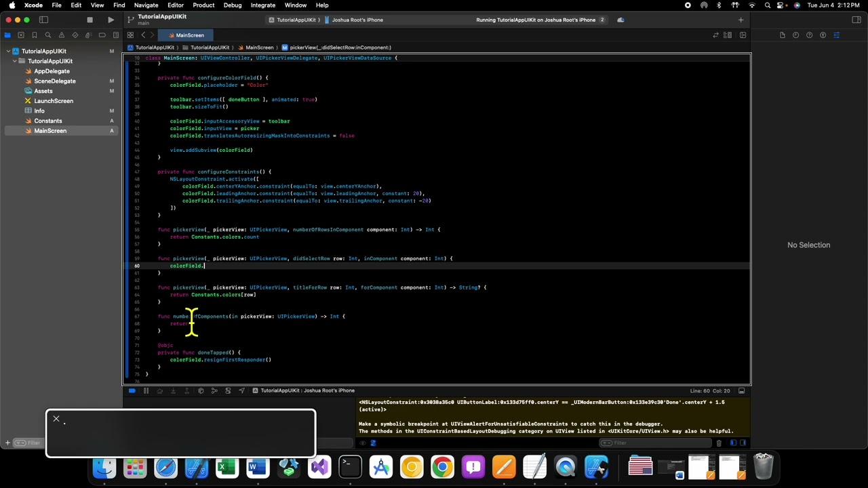Toggle the left navigator sidebar
The image size is (868, 488).
click(43, 20)
